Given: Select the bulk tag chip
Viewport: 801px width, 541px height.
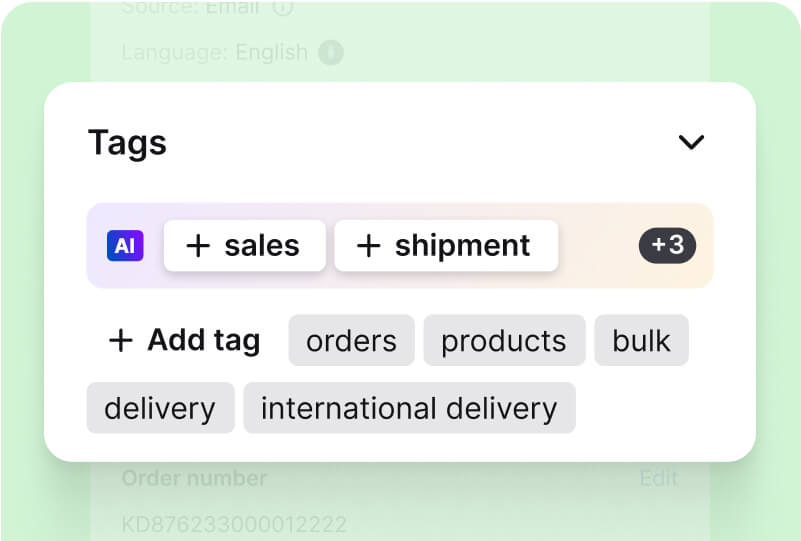Looking at the screenshot, I should tap(641, 341).
